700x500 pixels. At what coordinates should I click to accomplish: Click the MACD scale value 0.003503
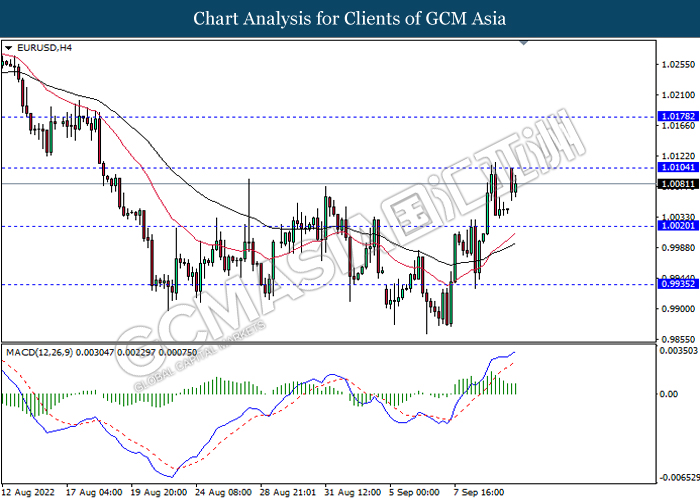[x=679, y=351]
